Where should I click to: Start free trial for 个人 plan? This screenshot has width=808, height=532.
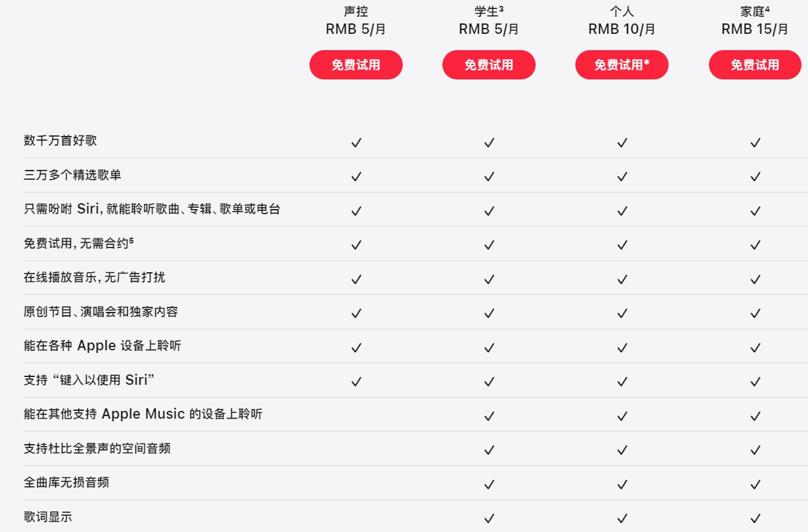click(622, 65)
